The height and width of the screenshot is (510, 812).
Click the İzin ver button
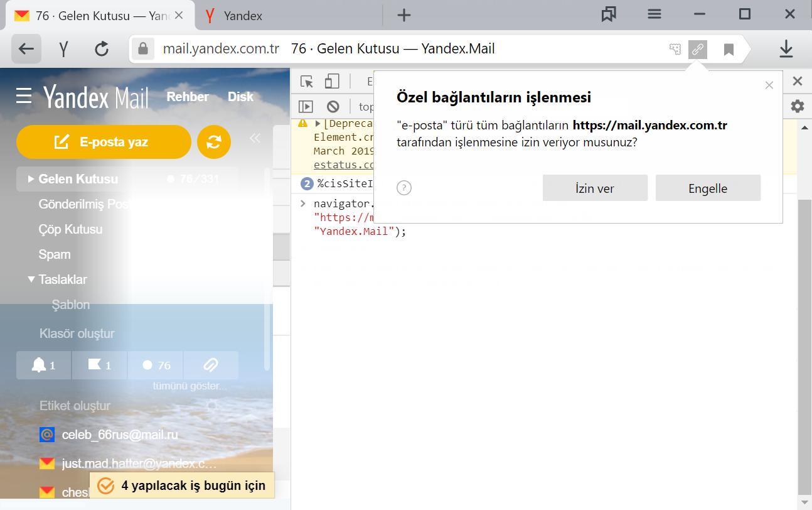tap(595, 188)
